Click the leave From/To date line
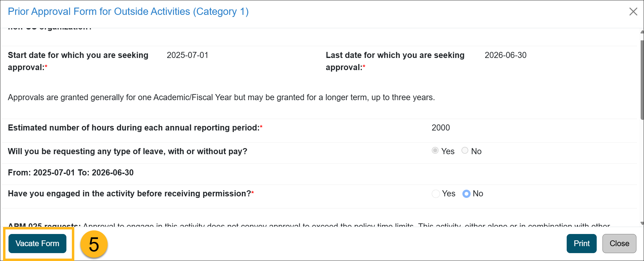Image resolution: width=644 pixels, height=261 pixels. point(71,173)
